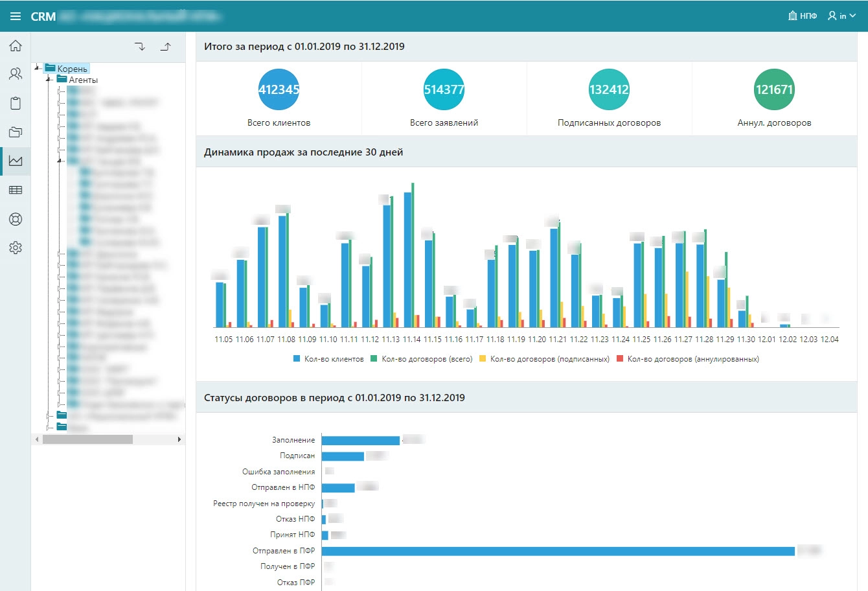Click the 'Получен в ПФР' status label
Image resolution: width=868 pixels, height=591 pixels.
(x=288, y=566)
